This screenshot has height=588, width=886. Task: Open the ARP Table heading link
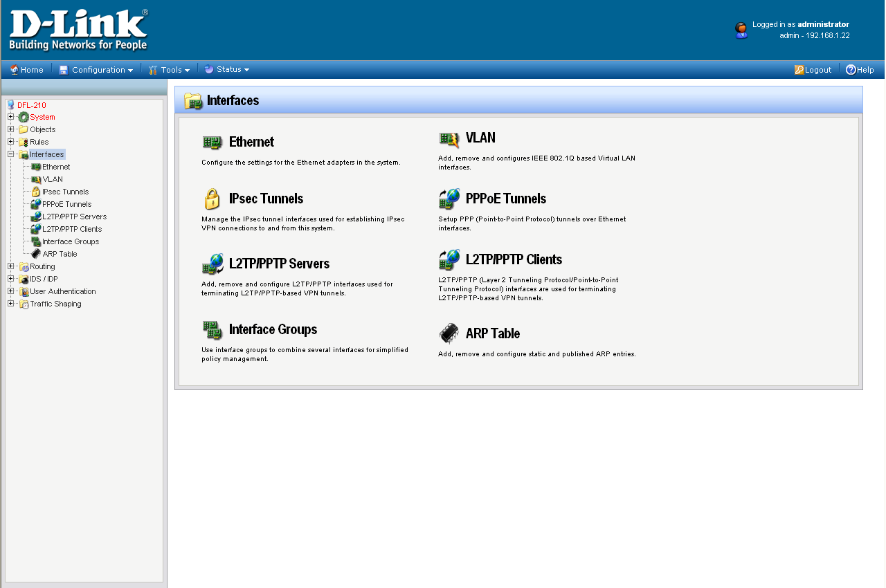pyautogui.click(x=492, y=333)
